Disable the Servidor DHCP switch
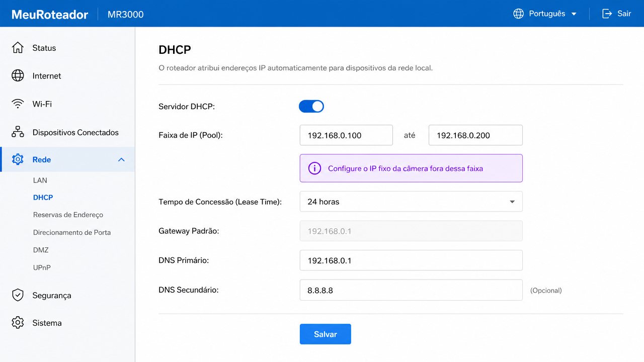Image resolution: width=644 pixels, height=362 pixels. [x=311, y=106]
